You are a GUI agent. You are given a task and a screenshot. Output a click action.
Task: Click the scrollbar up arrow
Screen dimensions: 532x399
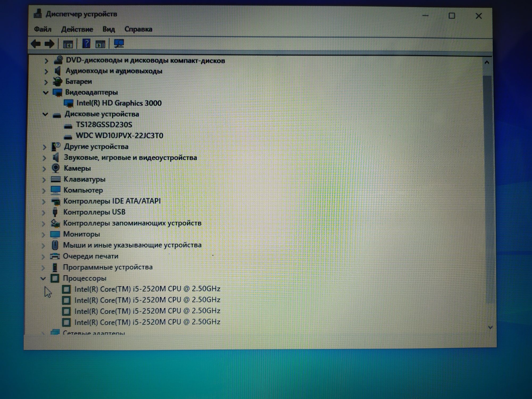[x=487, y=63]
